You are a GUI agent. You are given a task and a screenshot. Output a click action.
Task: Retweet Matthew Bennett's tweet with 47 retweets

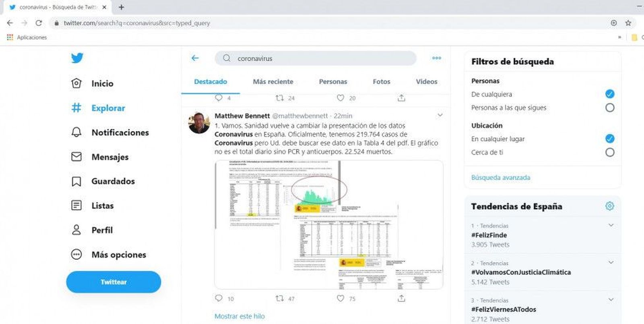pyautogui.click(x=279, y=298)
